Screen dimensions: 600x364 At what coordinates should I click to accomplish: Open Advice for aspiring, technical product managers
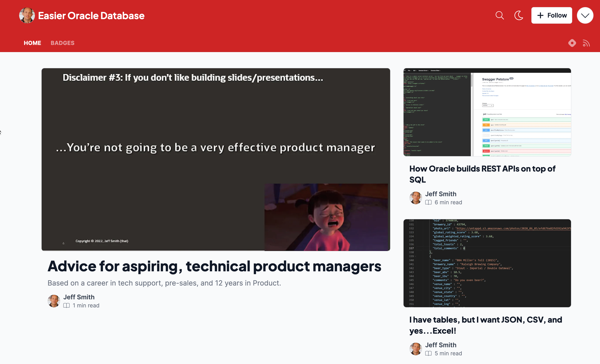[214, 266]
